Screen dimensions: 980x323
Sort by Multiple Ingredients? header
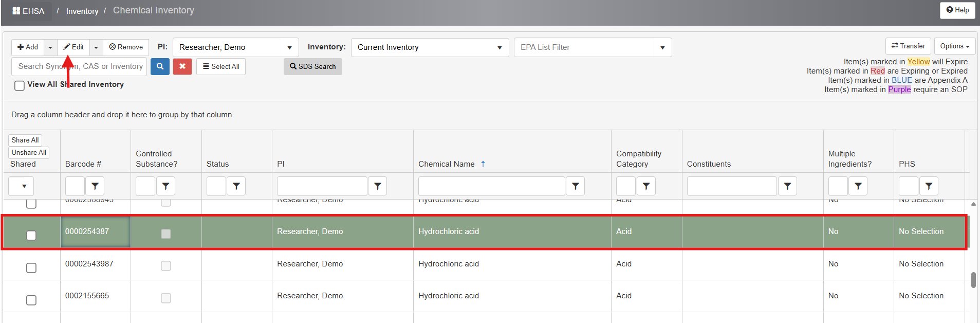(850, 159)
